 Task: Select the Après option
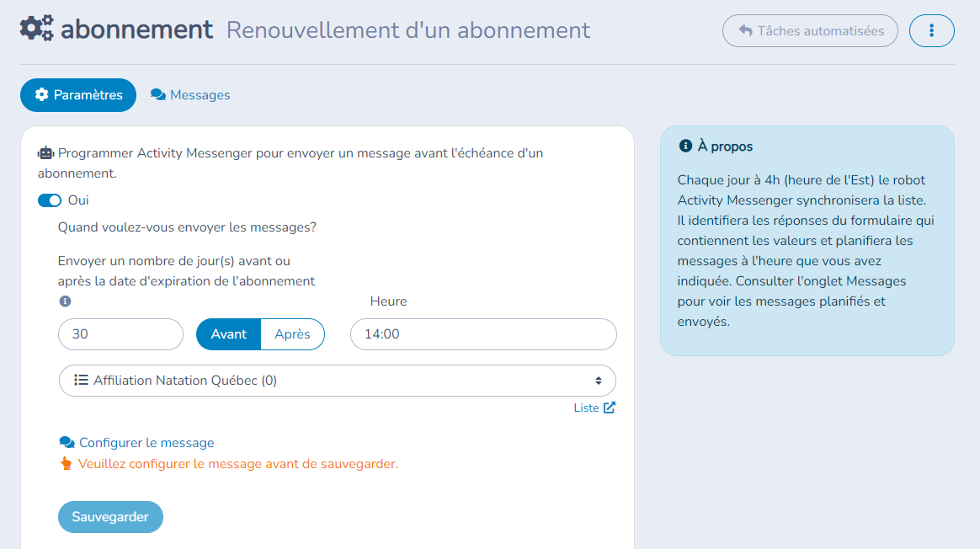pyautogui.click(x=292, y=334)
